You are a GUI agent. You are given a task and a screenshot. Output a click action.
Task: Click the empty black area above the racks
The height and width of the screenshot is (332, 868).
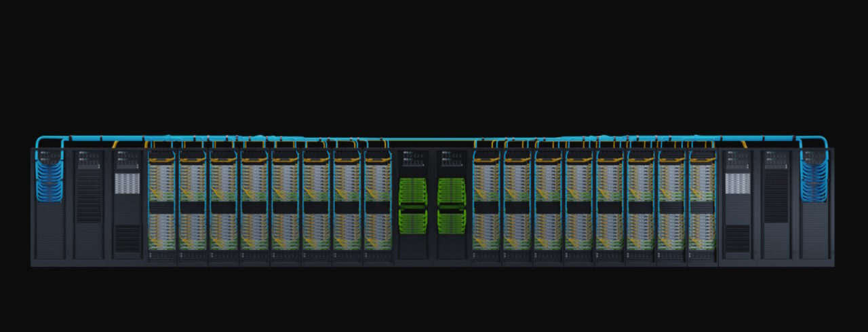[x=434, y=61]
